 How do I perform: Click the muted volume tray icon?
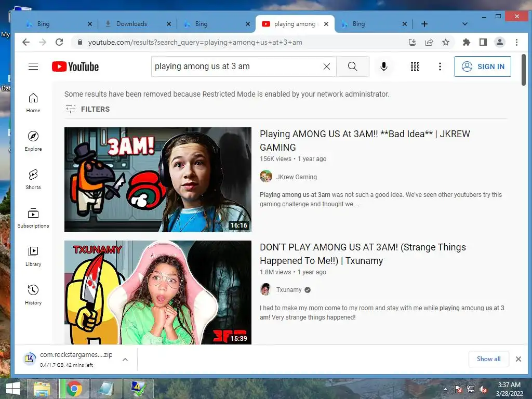483,390
